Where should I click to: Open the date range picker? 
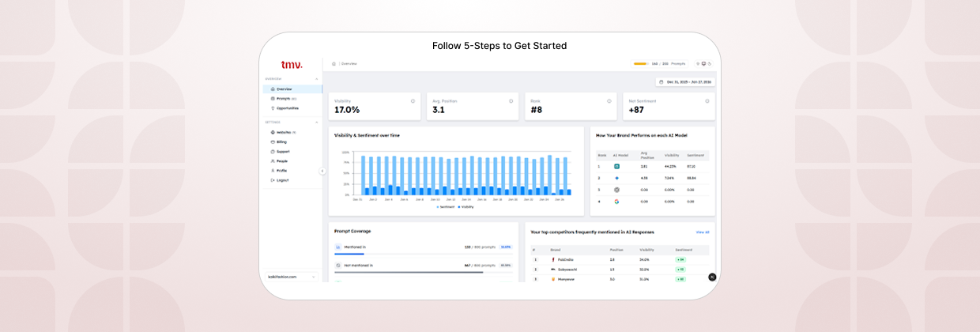click(x=685, y=81)
